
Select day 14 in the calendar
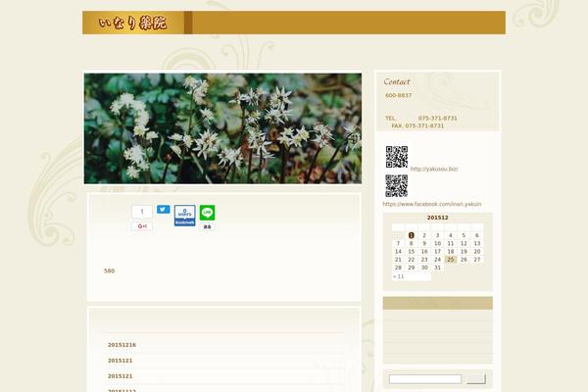tap(398, 251)
